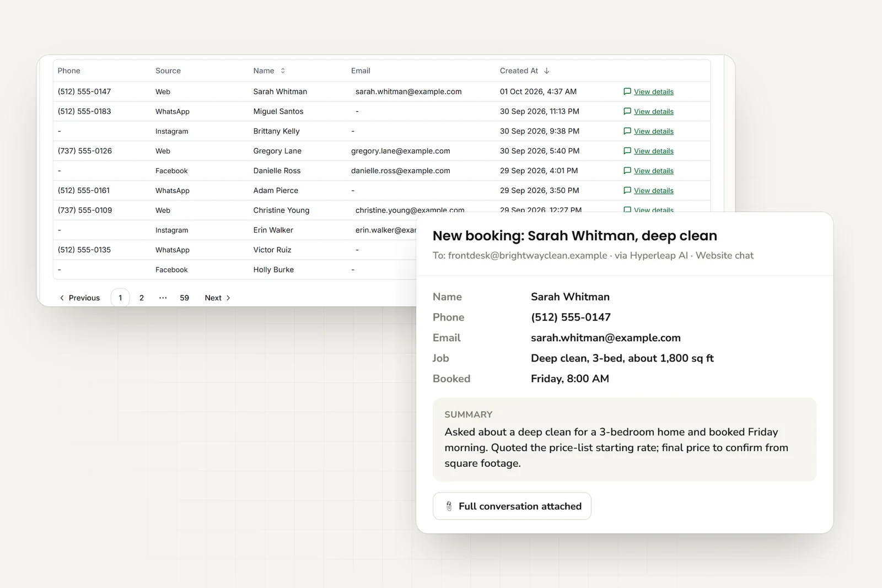This screenshot has height=588, width=882.
Task: Click the Source column header
Action: 168,71
